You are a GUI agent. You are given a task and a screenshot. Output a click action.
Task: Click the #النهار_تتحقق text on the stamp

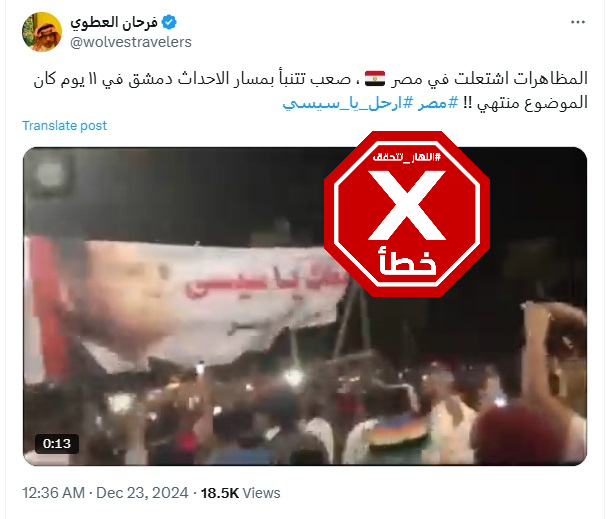407,157
